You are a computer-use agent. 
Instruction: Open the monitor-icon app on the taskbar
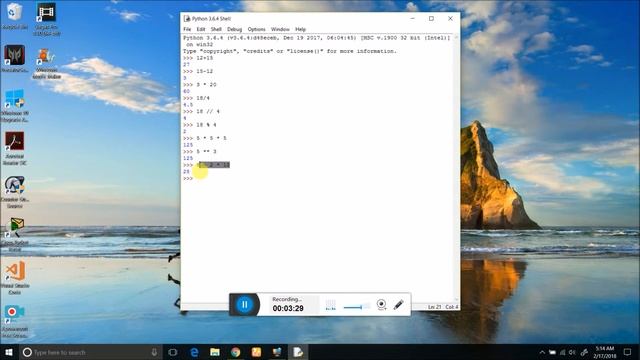[277, 352]
